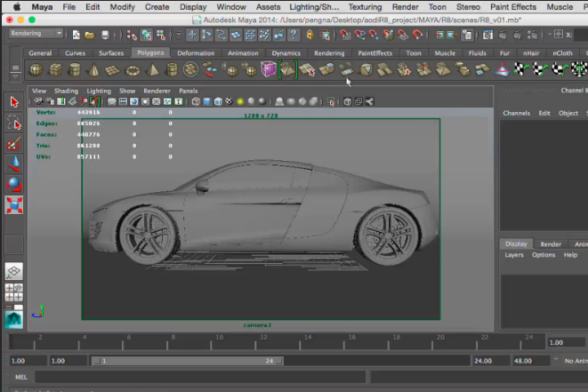Create a polygon pipe from the shelf
588x392 pixels.
(172, 69)
